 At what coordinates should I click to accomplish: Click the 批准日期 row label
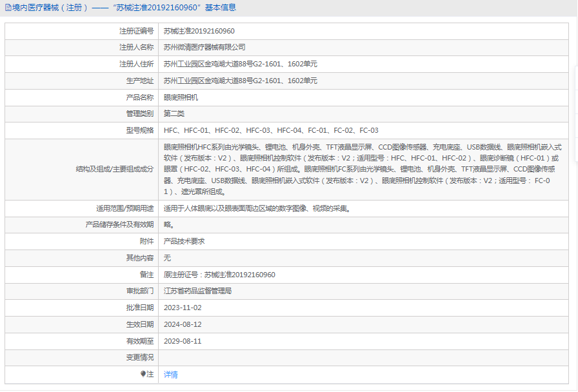[x=140, y=308]
